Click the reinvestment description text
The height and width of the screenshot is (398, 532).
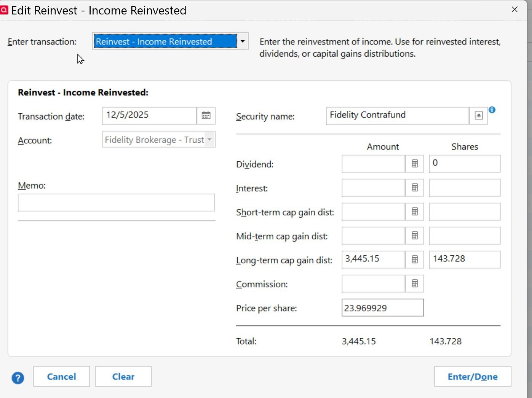[x=380, y=48]
